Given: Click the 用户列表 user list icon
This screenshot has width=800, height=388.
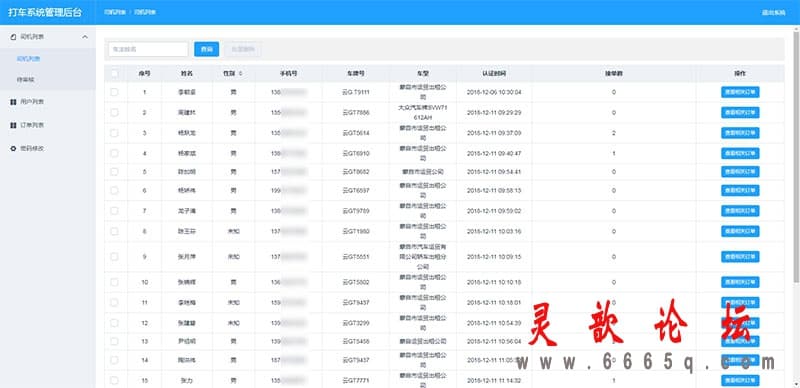Looking at the screenshot, I should [x=13, y=102].
